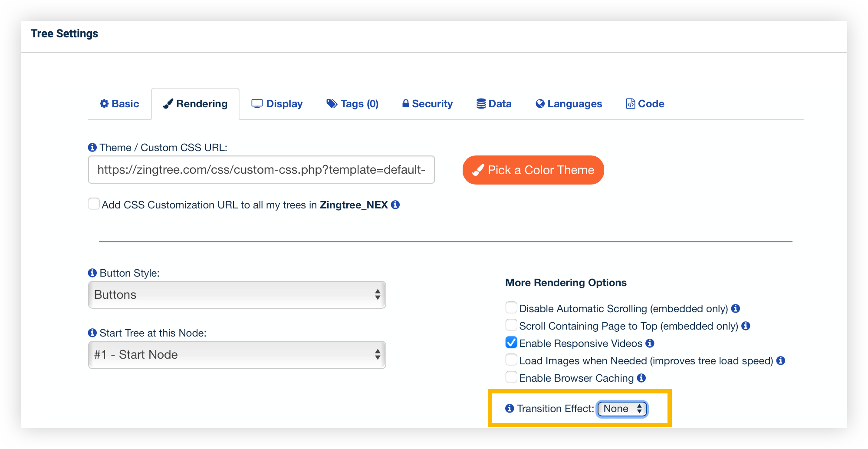
Task: Click info icon beside Start Tree at this Node
Action: tap(92, 333)
